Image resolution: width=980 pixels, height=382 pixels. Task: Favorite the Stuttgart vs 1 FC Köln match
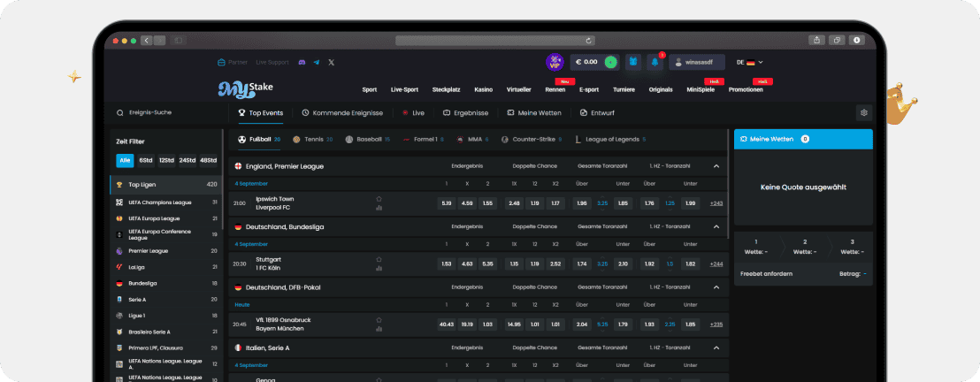coord(379,259)
